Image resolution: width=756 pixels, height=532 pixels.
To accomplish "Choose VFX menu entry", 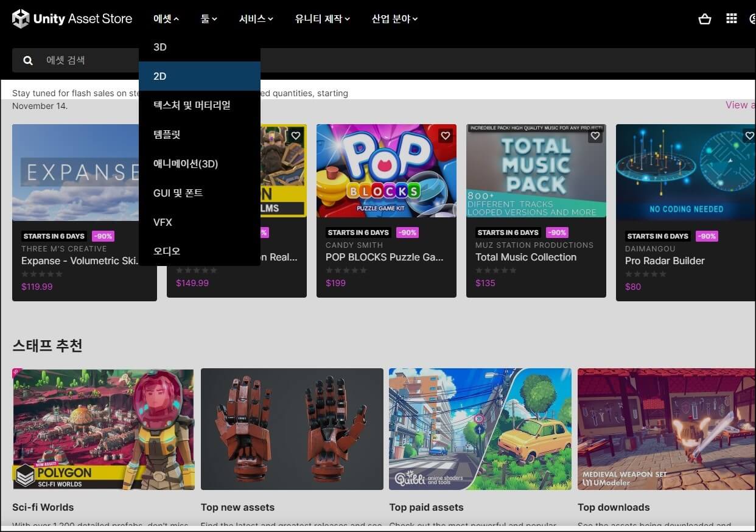I will [x=200, y=222].
